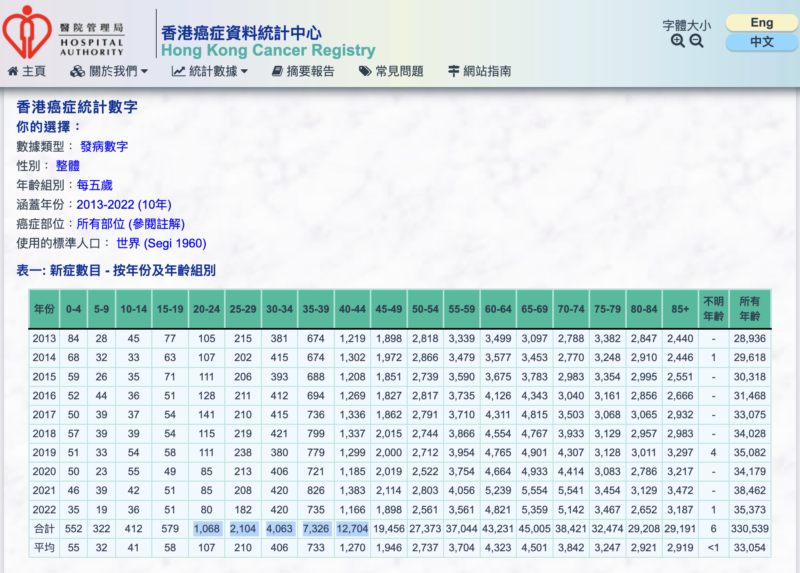Click 世界 (Segi 1960) standard population link

[x=161, y=243]
